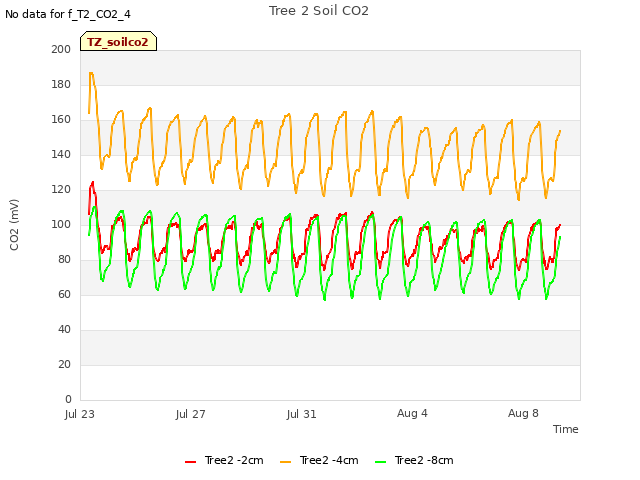Click the 180 y-axis tick label
The height and width of the screenshot is (480, 640).
(x=61, y=84)
